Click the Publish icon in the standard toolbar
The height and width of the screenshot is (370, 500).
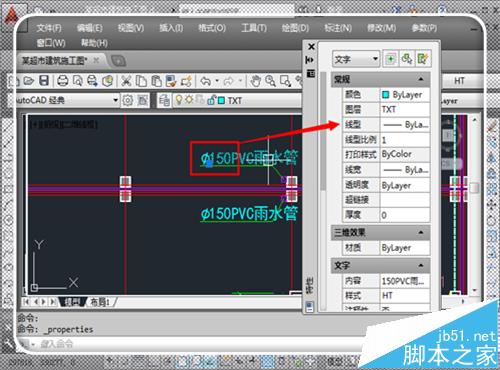(x=92, y=81)
